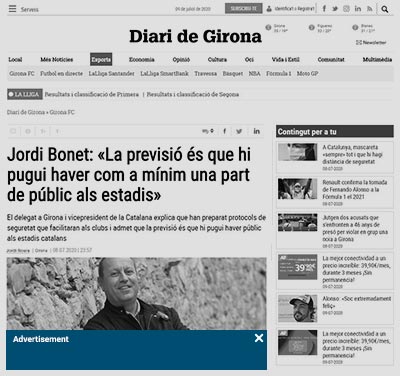
Task: Open the 39,90€ ad thumbnail dated 09-07
Action: (298, 267)
